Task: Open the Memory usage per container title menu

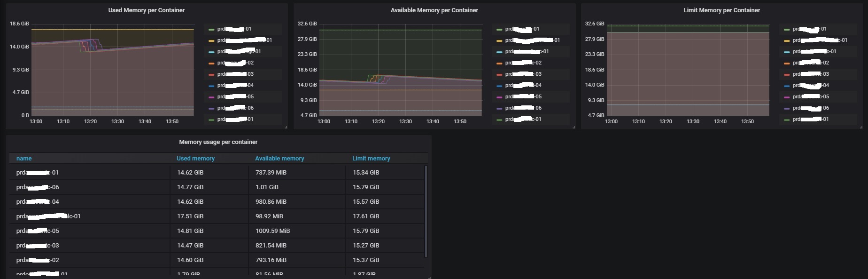Action: [218, 142]
